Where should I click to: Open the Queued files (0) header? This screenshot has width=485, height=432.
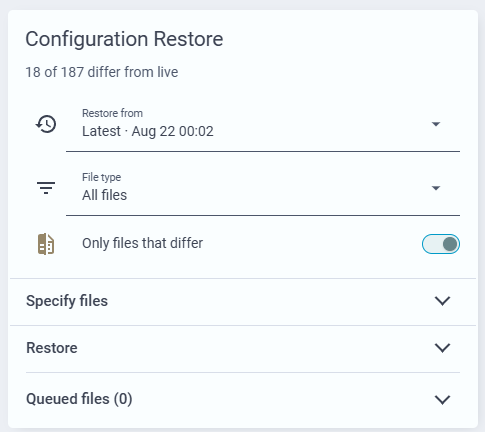pos(243,399)
